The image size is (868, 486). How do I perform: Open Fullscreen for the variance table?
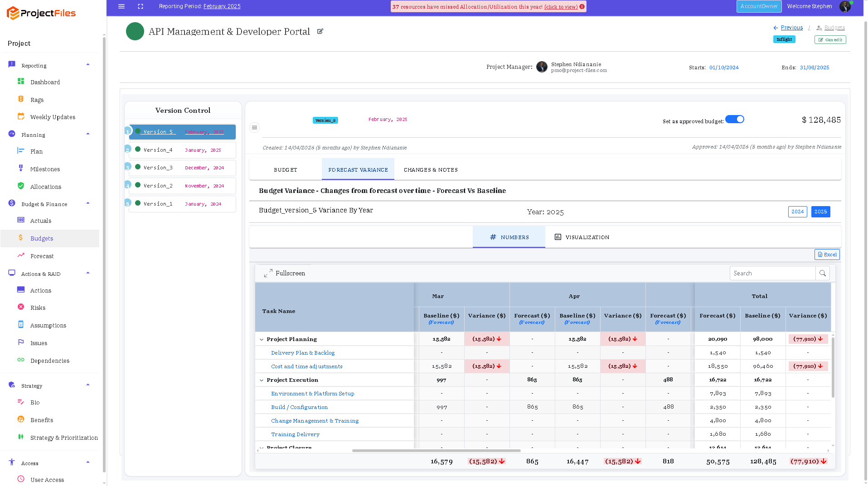pyautogui.click(x=285, y=273)
